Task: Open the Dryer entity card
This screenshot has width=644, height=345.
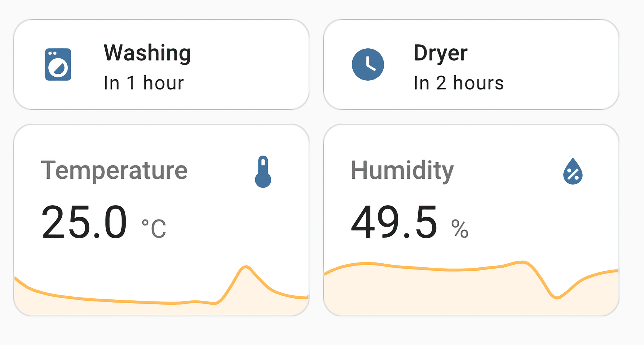Action: click(x=471, y=64)
